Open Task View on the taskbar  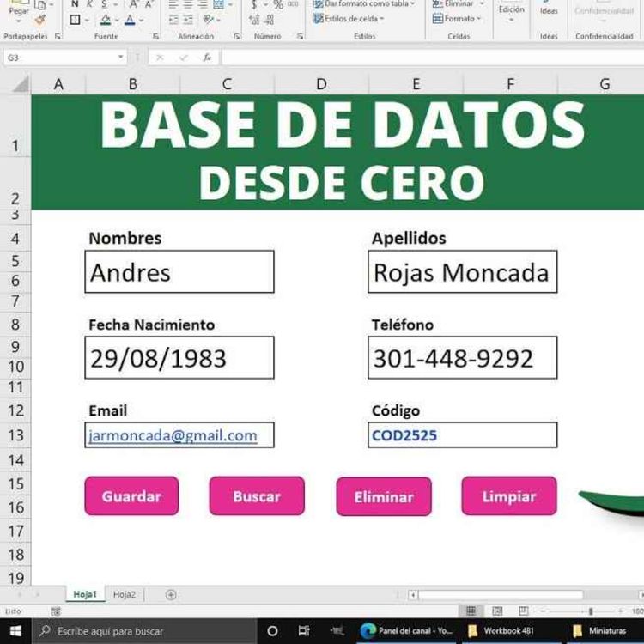point(304,631)
